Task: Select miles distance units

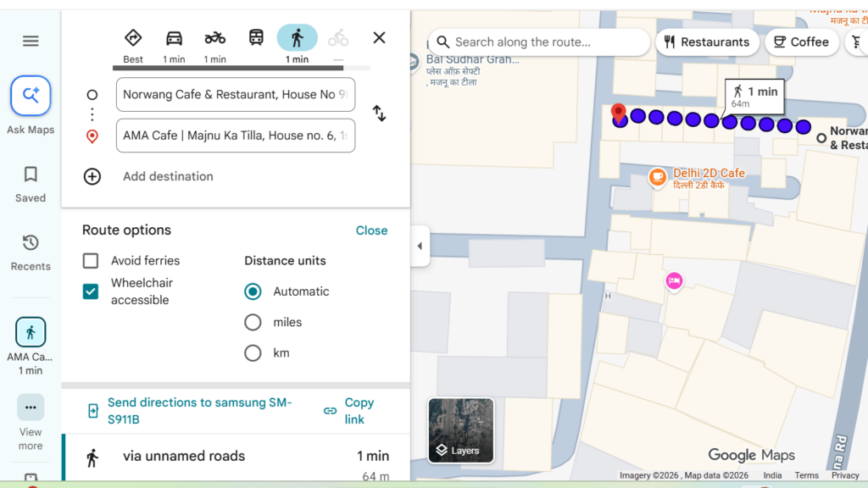Action: point(253,322)
